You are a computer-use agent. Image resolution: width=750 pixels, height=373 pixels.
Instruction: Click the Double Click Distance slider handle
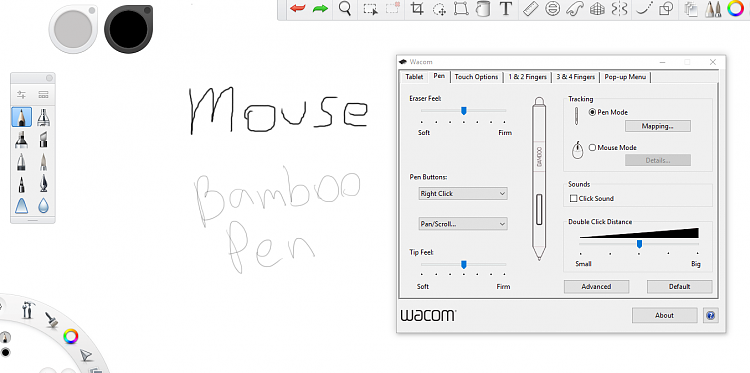[x=639, y=244]
